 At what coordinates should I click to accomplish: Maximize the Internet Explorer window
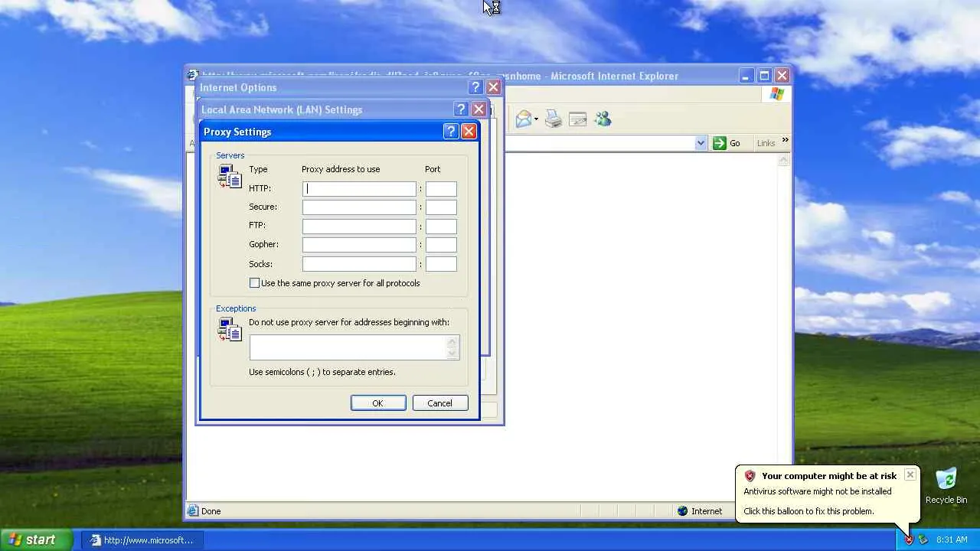click(x=764, y=76)
